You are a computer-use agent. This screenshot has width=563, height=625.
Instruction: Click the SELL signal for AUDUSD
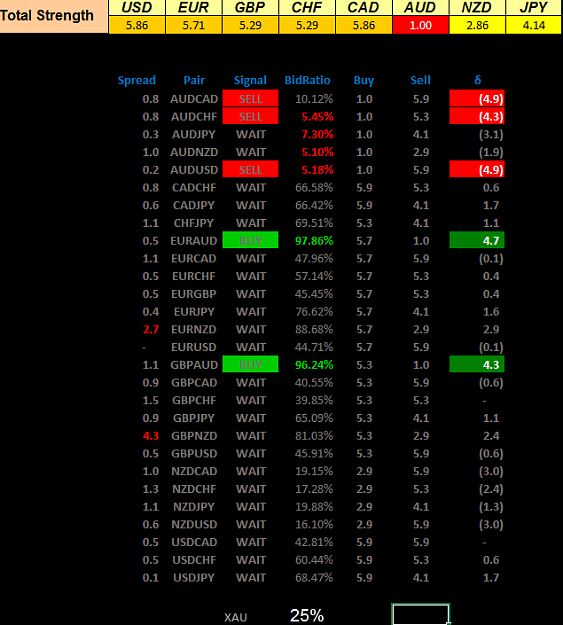(x=250, y=169)
